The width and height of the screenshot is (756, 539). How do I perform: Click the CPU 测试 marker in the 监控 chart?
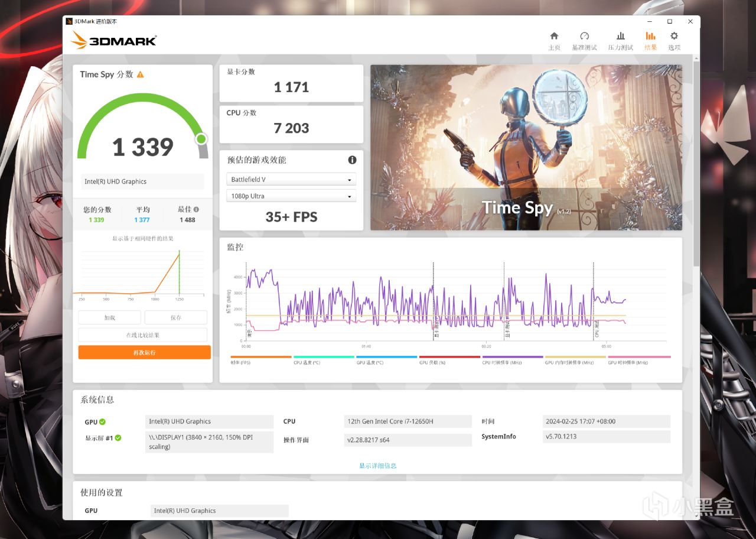click(x=595, y=329)
